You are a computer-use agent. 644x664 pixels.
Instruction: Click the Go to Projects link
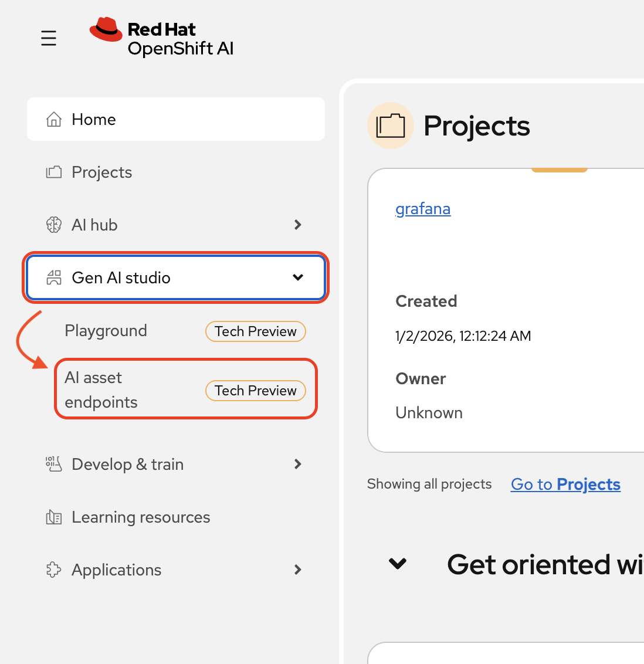click(x=565, y=484)
